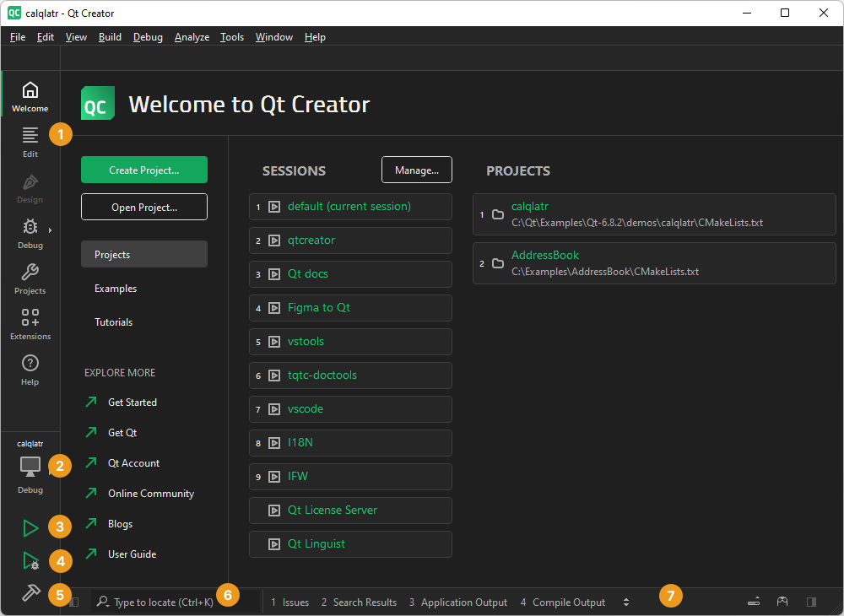Open the calqlatr recent project

pyautogui.click(x=654, y=214)
